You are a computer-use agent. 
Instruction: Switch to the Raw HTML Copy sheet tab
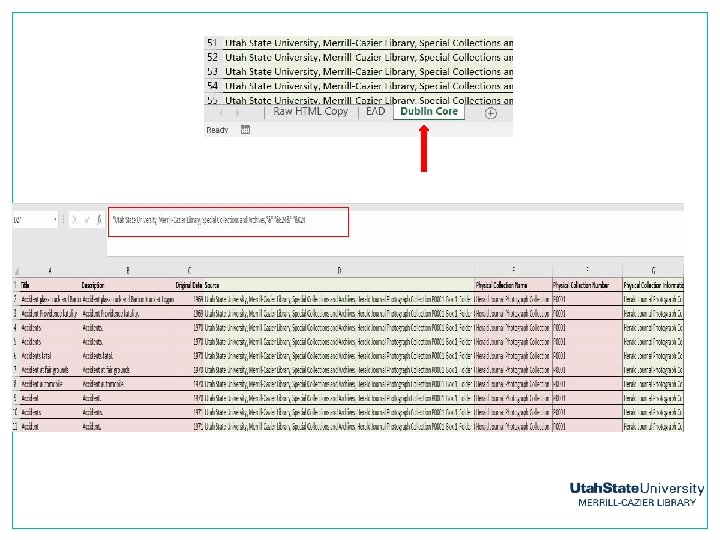311,112
